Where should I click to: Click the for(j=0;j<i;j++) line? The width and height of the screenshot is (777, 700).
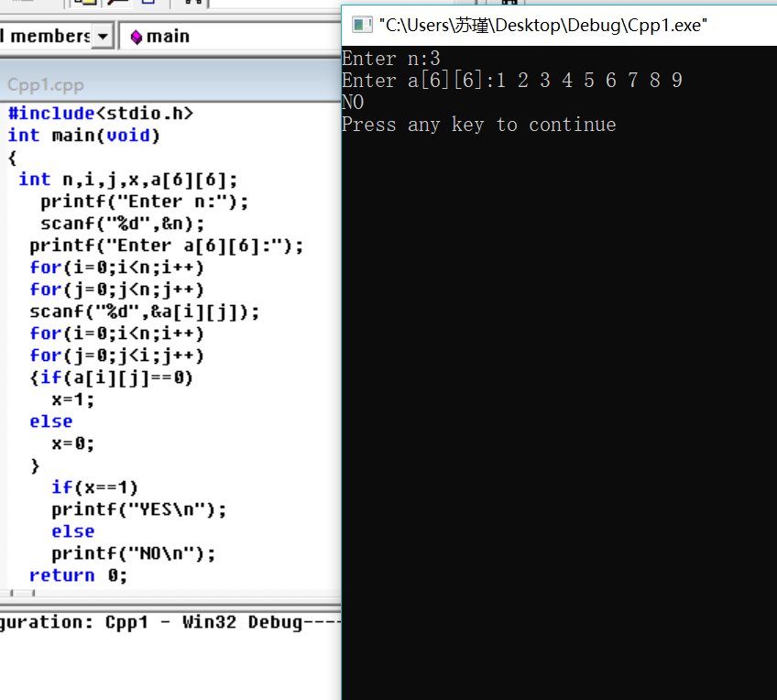(x=117, y=355)
